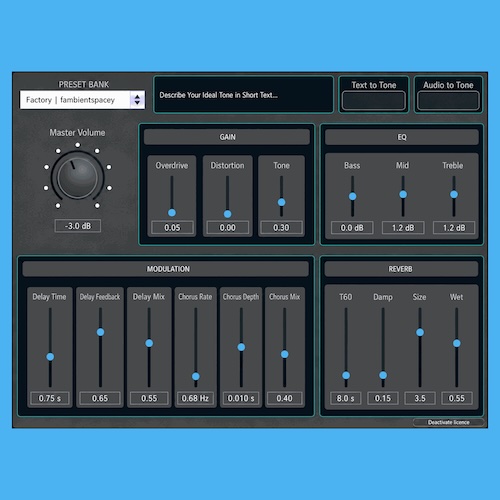Click the Delay Feedback slider handle

[100, 332]
